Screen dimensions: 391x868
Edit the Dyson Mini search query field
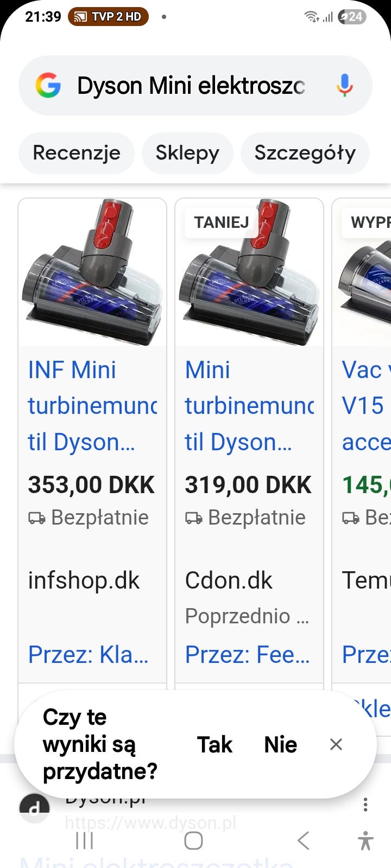(191, 86)
